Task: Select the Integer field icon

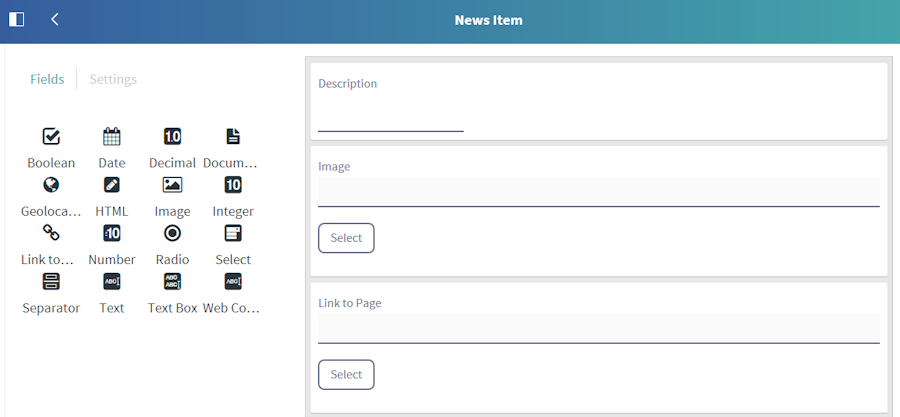Action: pyautogui.click(x=233, y=185)
